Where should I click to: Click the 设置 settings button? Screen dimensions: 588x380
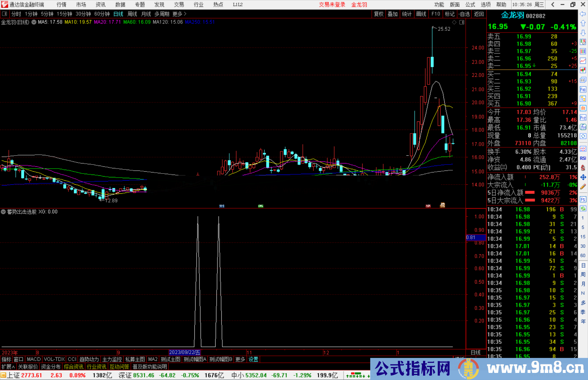click(253, 359)
